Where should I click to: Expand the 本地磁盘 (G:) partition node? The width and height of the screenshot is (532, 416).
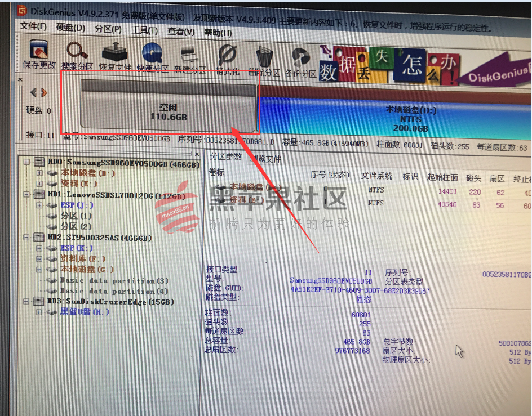39,270
